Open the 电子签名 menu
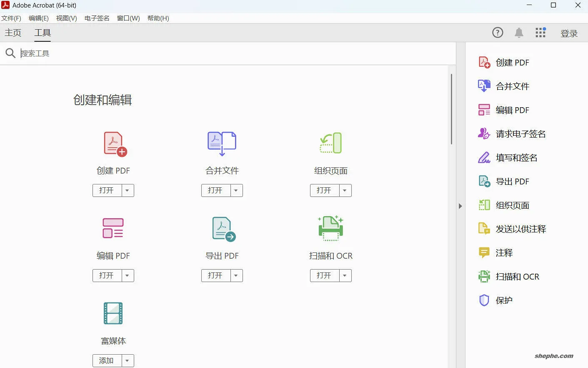 point(97,18)
